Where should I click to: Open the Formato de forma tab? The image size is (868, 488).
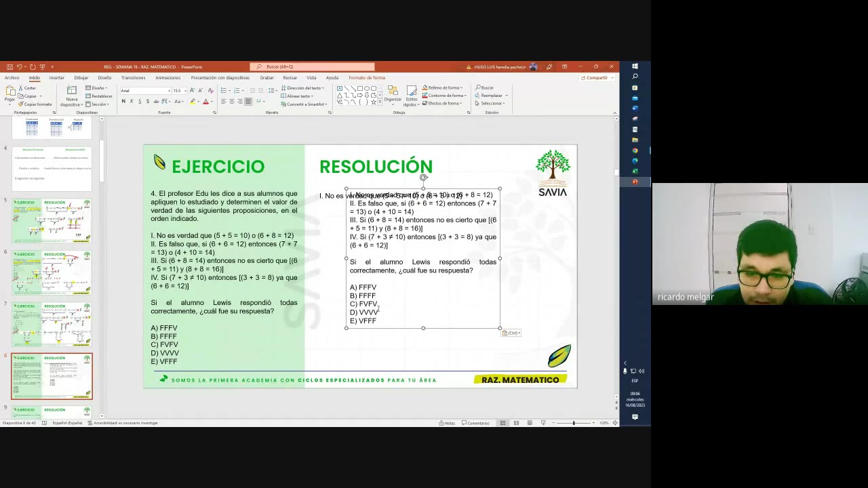pyautogui.click(x=367, y=78)
